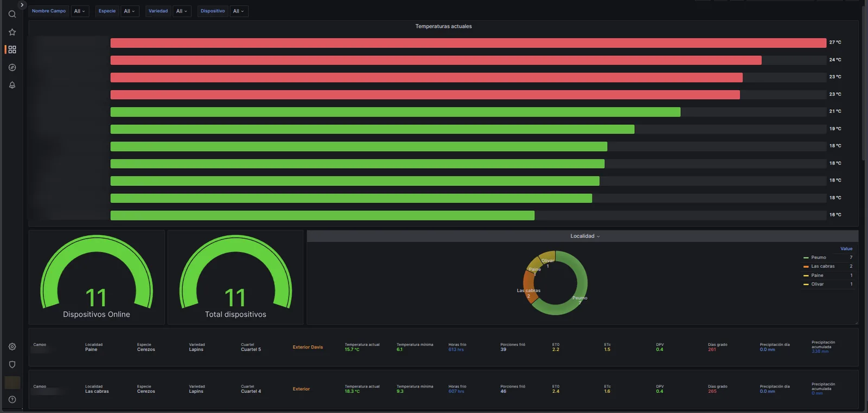868x413 pixels.
Task: Open the Explore compass icon
Action: (12, 67)
